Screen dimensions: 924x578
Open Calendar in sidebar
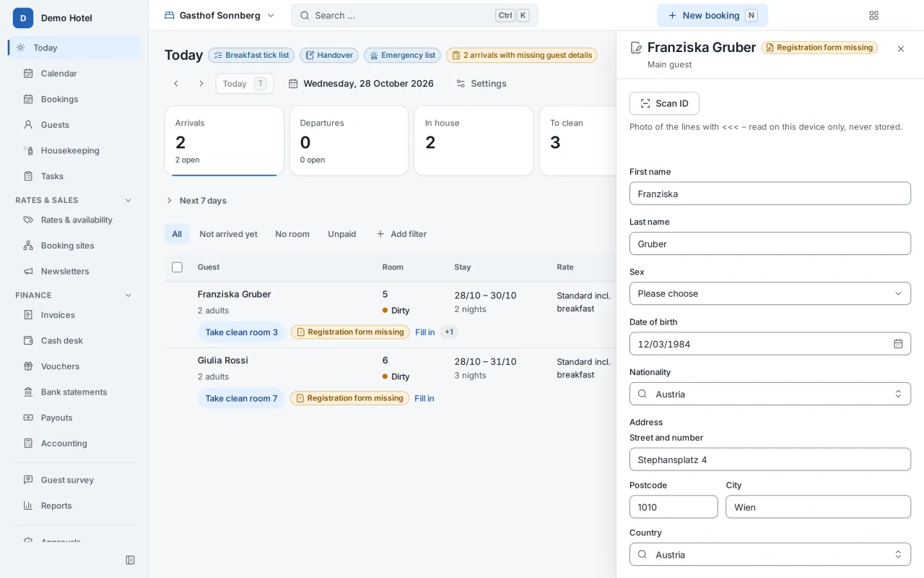coord(74,73)
